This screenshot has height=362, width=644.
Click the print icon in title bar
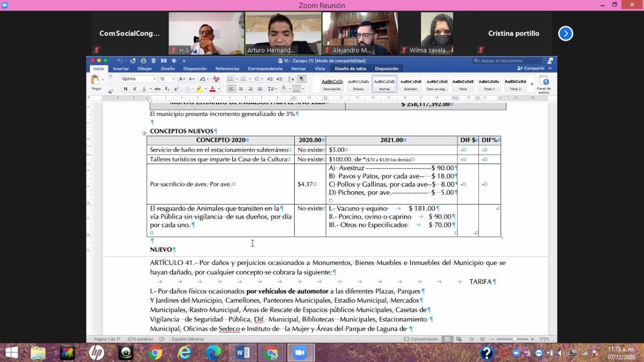coord(143,61)
